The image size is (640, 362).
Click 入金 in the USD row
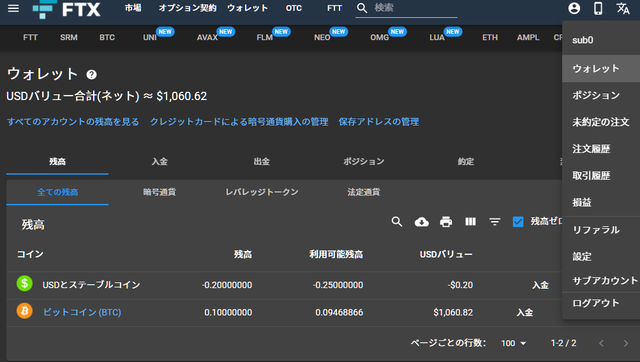coord(540,285)
